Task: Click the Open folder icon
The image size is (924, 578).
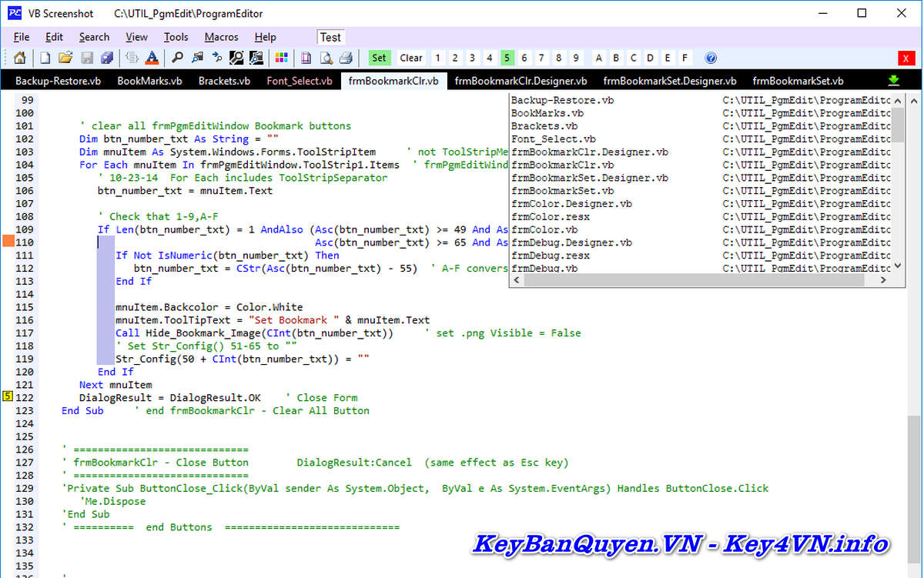Action: (x=65, y=58)
